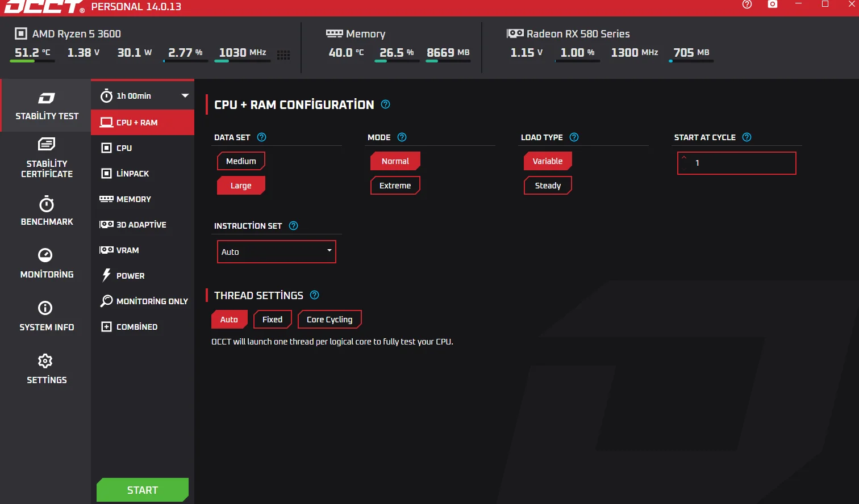Click the Radeon RX 580 Series label
This screenshot has width=859, height=504.
point(578,34)
